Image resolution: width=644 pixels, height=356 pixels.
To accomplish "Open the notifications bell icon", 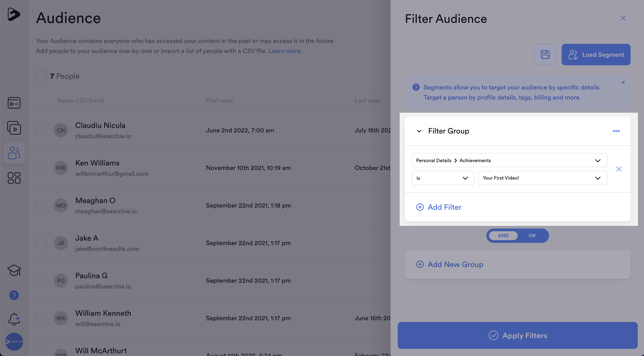I will 14,319.
